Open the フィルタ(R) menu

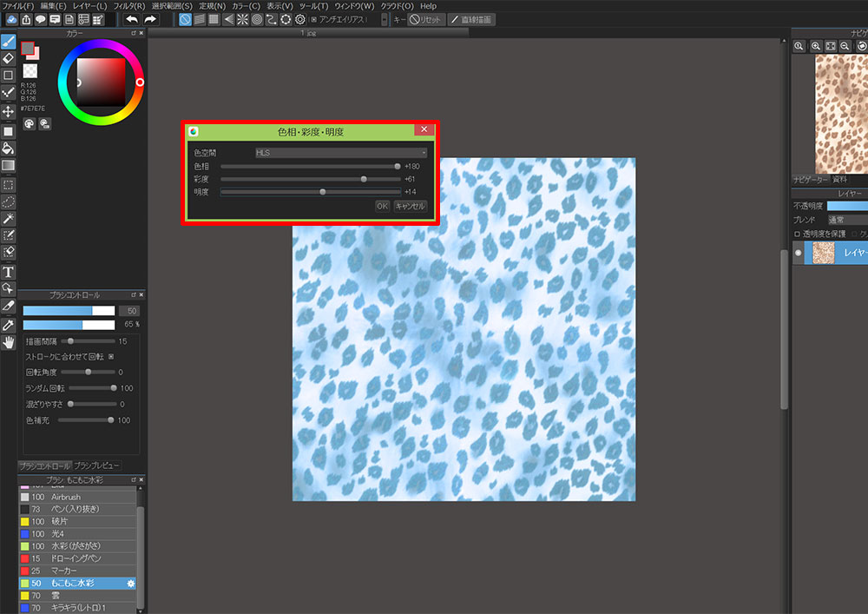pyautogui.click(x=128, y=6)
